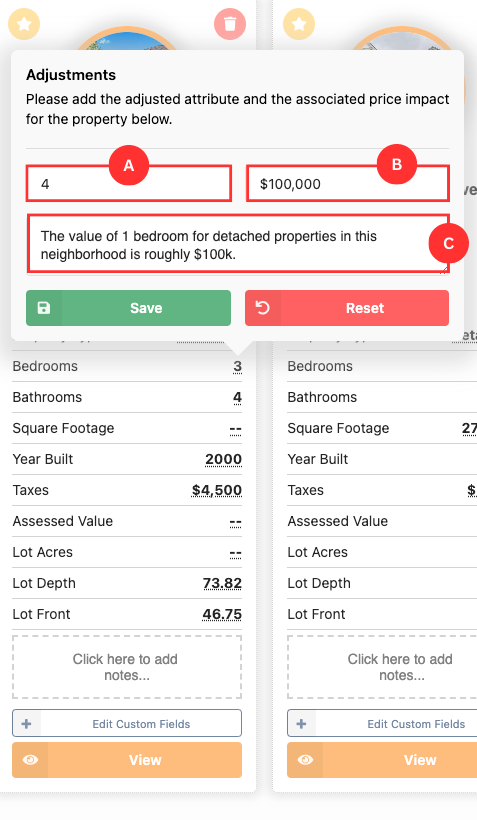The image size is (477, 820).
Task: Click the floppy disk icon on Save
Action: [x=44, y=308]
